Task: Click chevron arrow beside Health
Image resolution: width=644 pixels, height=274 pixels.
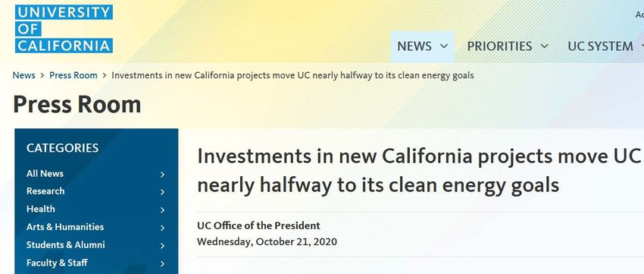Action: coord(163,210)
